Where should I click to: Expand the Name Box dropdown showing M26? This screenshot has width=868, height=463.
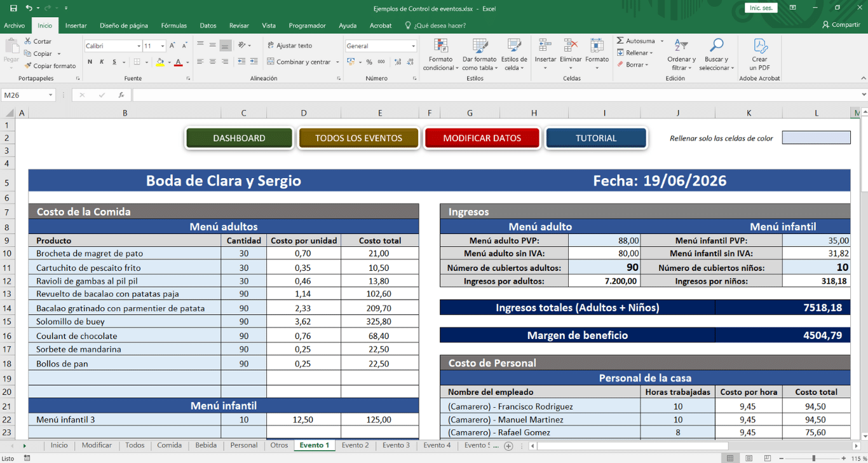[51, 95]
